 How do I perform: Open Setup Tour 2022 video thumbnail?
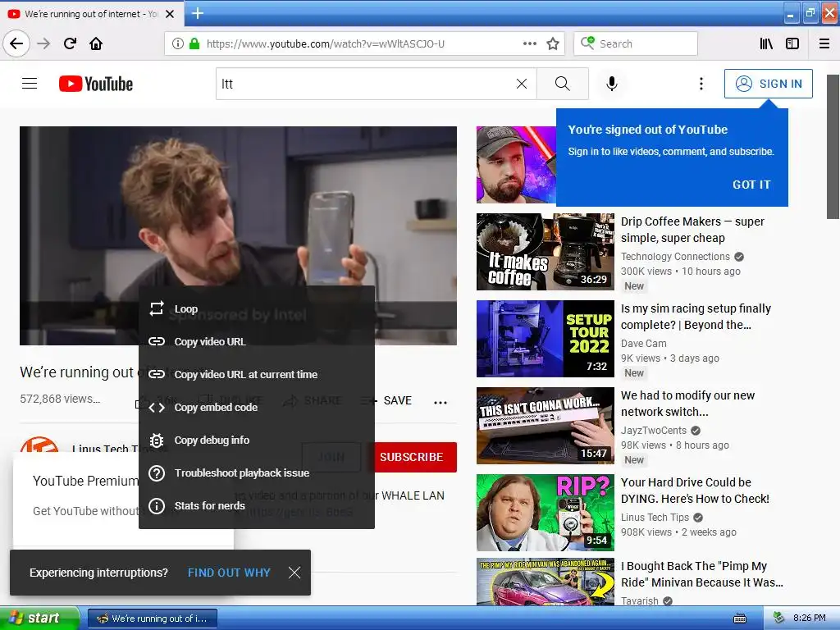(x=546, y=339)
